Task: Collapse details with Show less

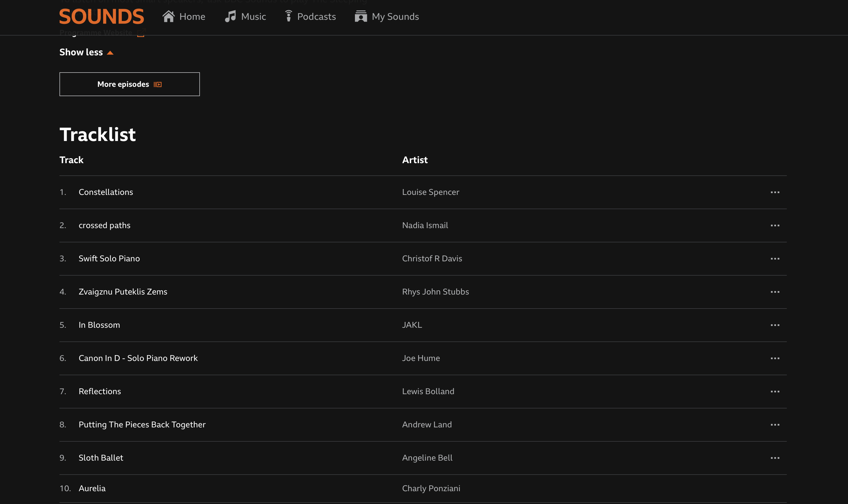Action: tap(86, 52)
